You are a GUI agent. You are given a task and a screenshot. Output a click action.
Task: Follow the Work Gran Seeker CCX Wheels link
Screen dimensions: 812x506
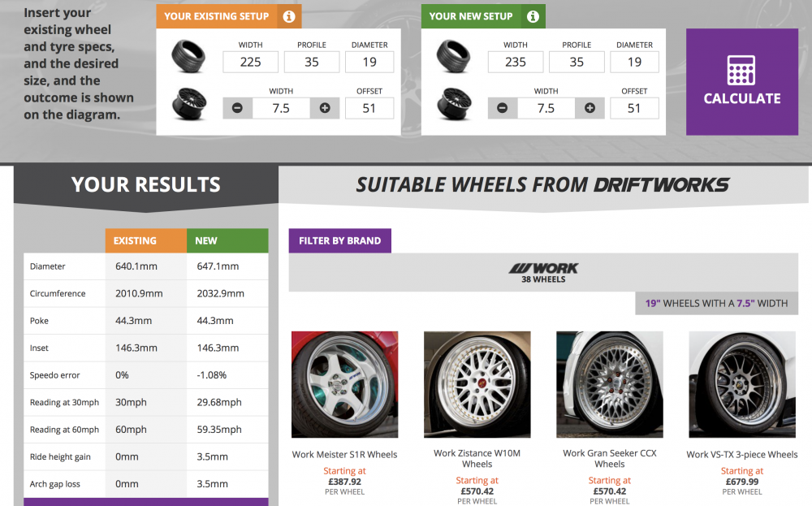610,459
